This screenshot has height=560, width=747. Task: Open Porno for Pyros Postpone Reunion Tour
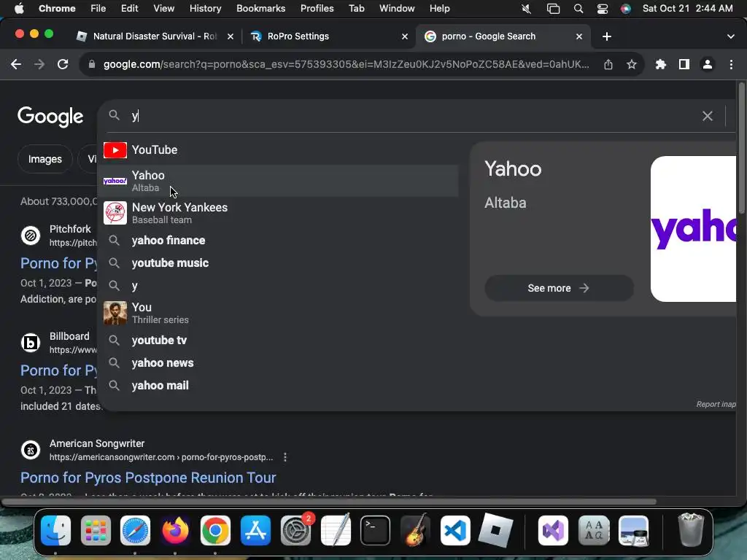pyautogui.click(x=148, y=478)
